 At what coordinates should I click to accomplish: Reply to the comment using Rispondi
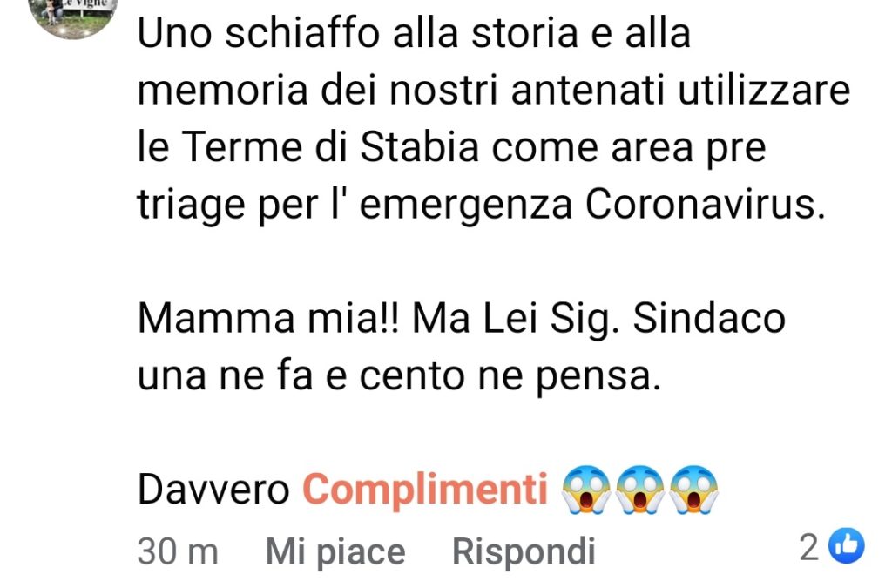click(x=524, y=551)
